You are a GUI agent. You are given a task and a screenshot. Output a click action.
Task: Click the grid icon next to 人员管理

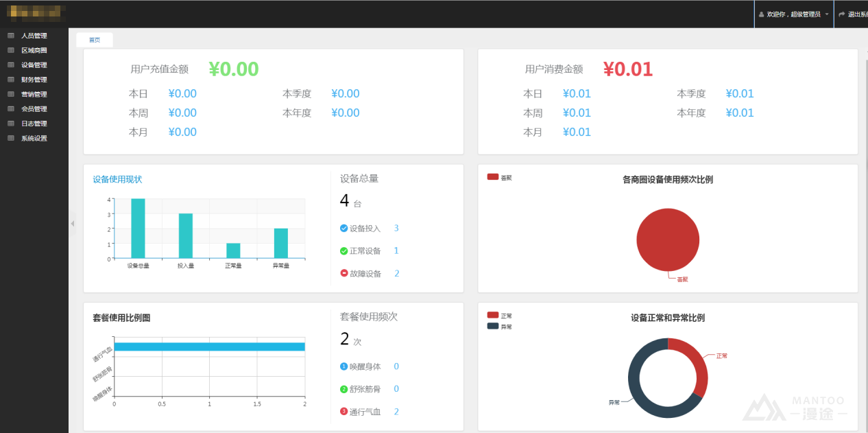pyautogui.click(x=10, y=36)
